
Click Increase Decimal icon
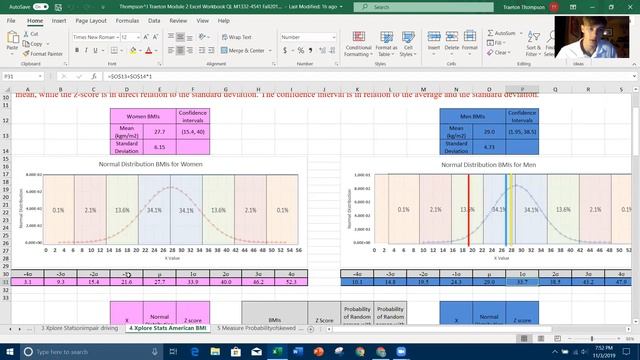pyautogui.click(x=322, y=51)
